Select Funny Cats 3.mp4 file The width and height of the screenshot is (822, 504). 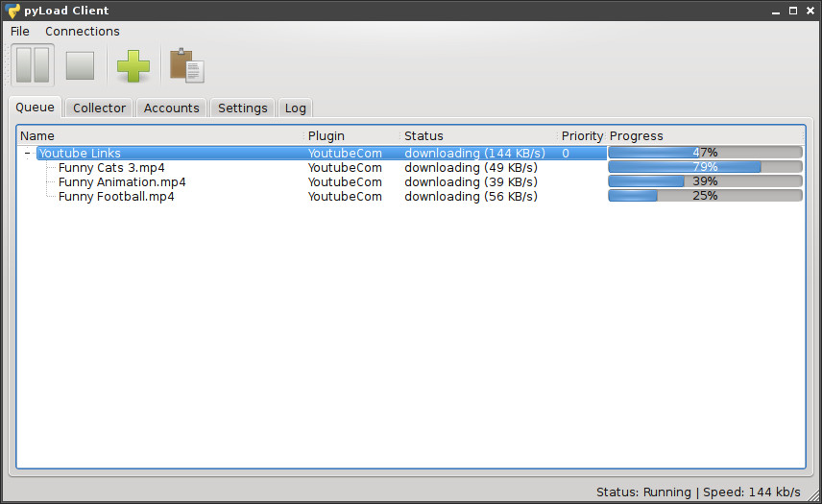click(111, 168)
